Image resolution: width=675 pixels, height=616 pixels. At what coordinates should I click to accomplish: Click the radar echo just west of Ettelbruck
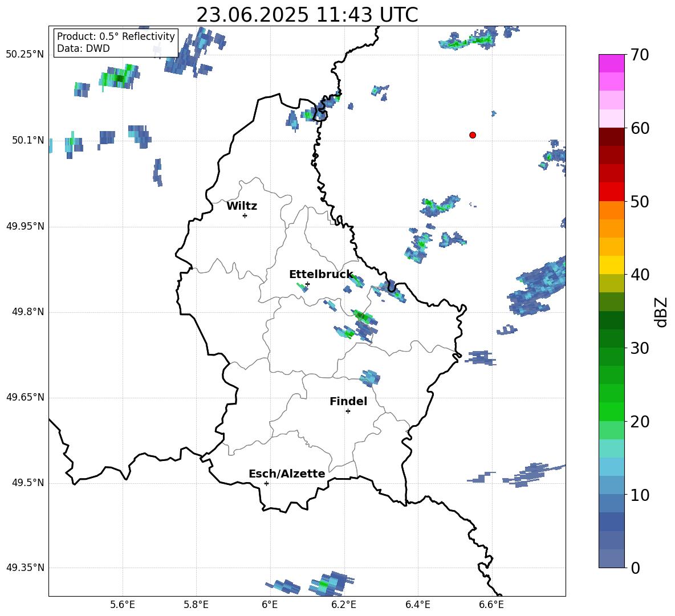(x=302, y=287)
